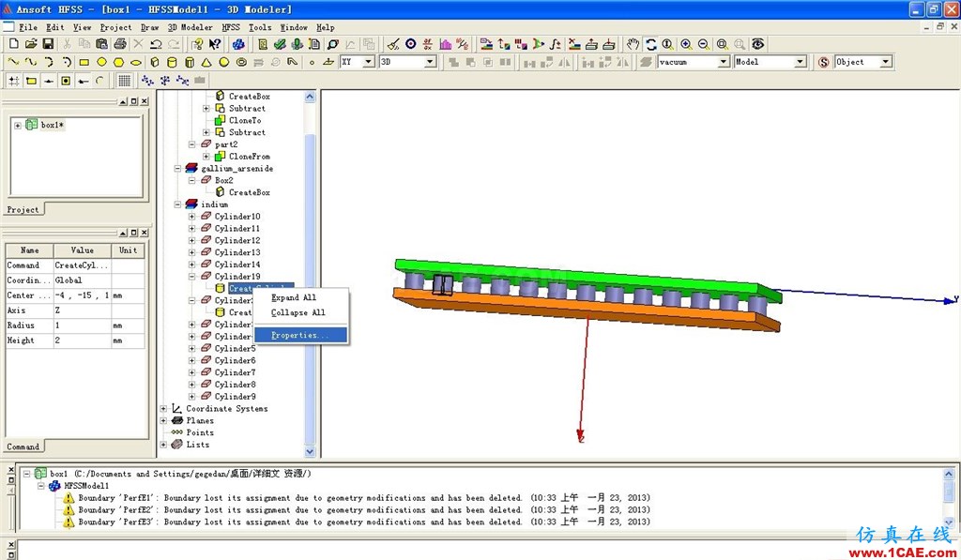961x560 pixels.
Task: Undo the last action
Action: (157, 44)
